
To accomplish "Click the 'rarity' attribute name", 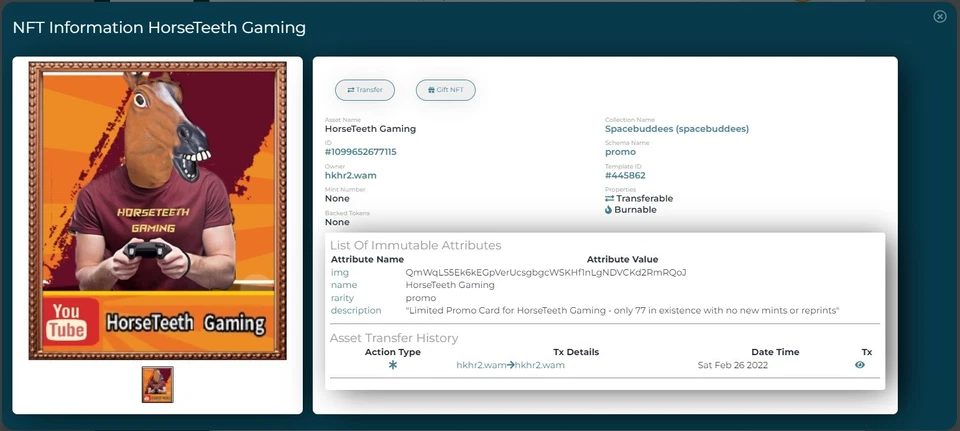I will coord(342,298).
